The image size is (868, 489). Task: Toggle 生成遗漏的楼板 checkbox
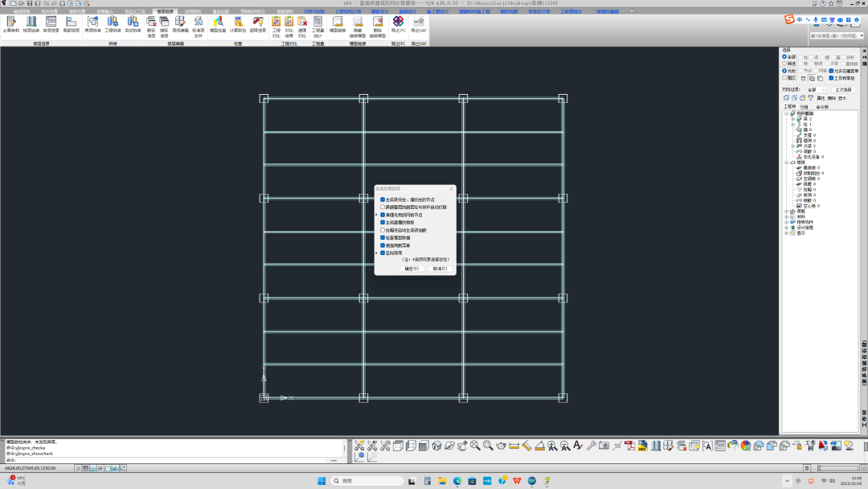[383, 223]
